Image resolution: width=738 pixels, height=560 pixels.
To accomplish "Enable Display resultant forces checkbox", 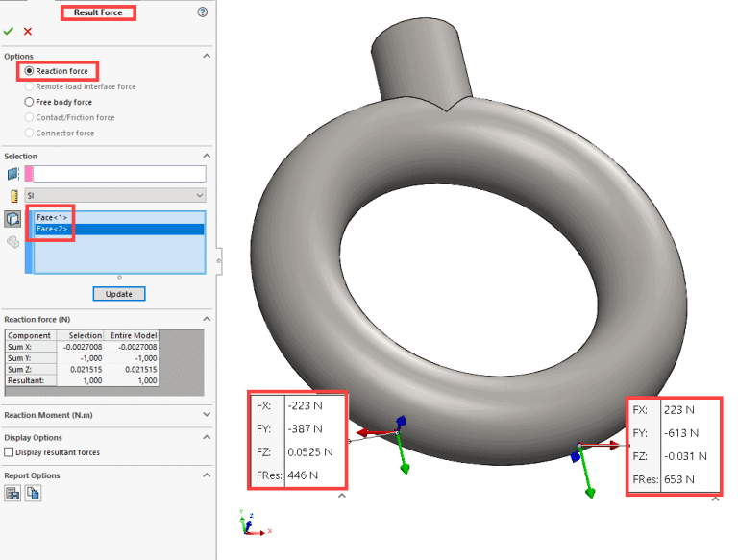I will click(x=10, y=452).
